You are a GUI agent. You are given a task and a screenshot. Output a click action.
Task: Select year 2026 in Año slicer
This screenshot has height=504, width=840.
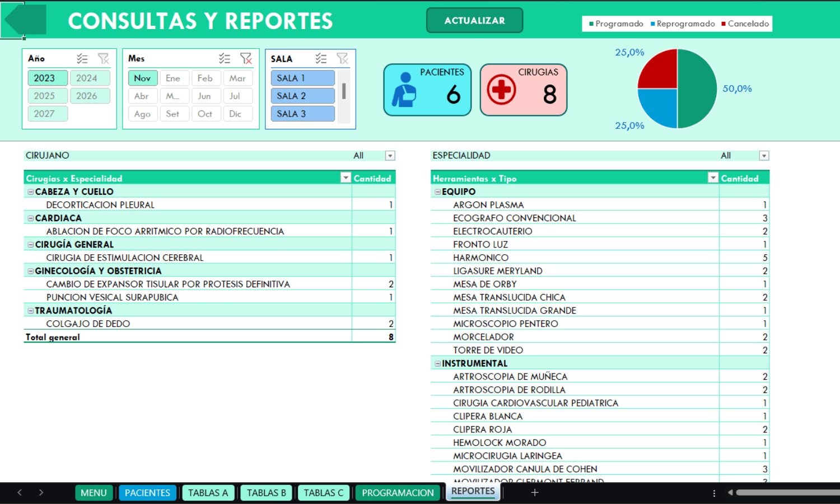pos(90,96)
